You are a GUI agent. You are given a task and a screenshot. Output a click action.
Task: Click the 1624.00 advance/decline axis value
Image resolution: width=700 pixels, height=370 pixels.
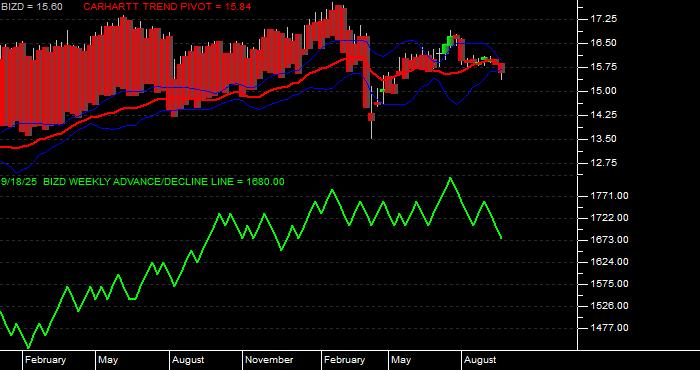[609, 262]
